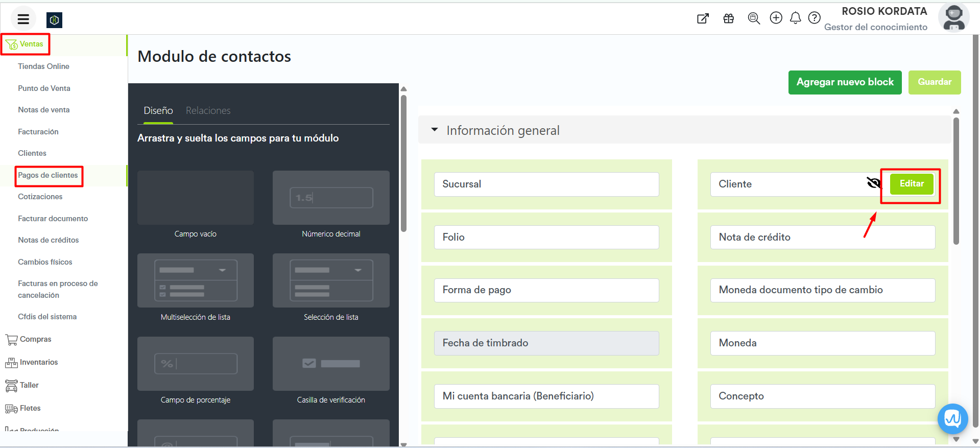Click the magnifier search icon
Viewport: 980px width, 448px height.
[753, 19]
